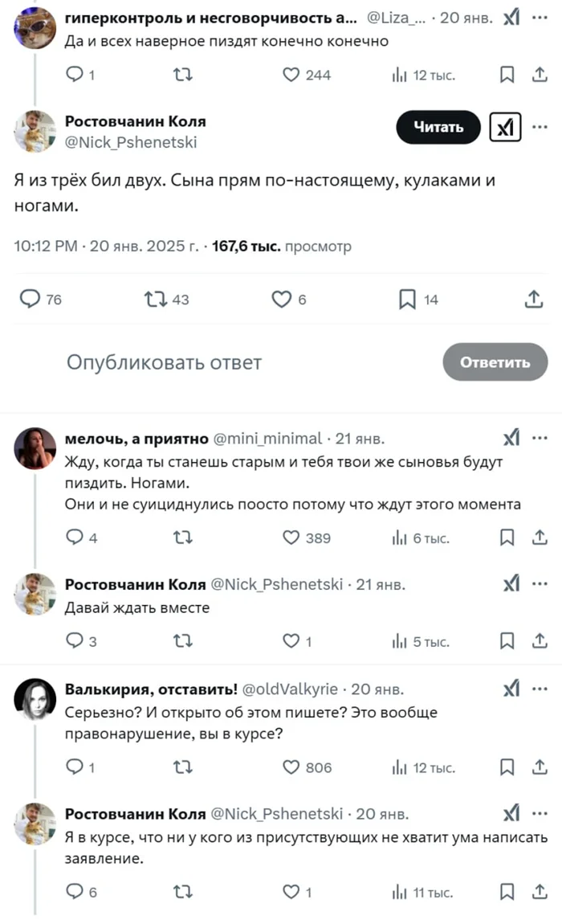Click the Опубликовать ответ reply field

[x=165, y=362]
